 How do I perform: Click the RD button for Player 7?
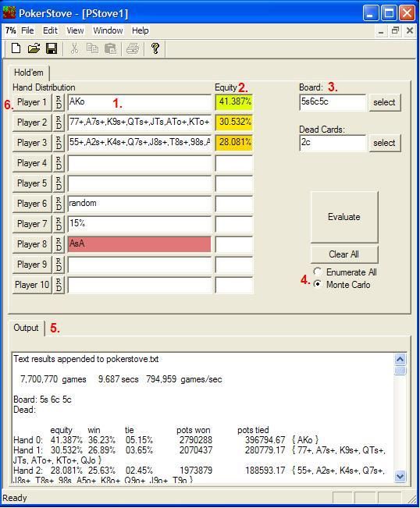click(x=59, y=224)
